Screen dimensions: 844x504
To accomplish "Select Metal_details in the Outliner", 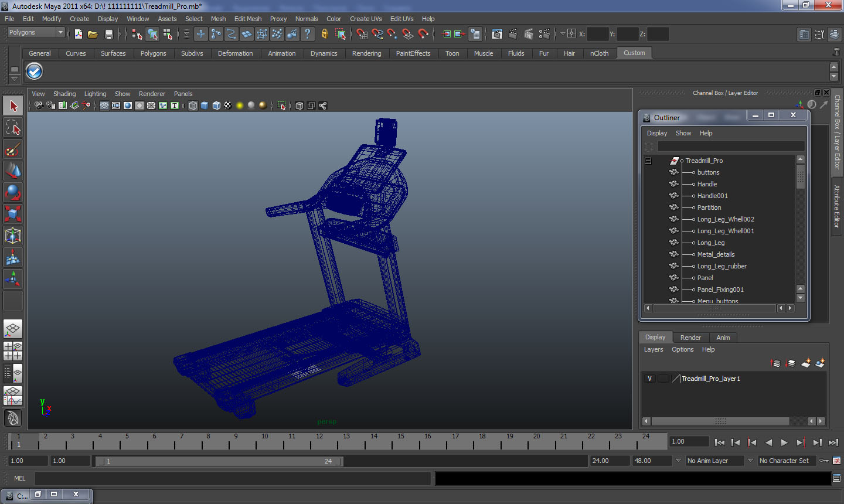I will point(716,254).
